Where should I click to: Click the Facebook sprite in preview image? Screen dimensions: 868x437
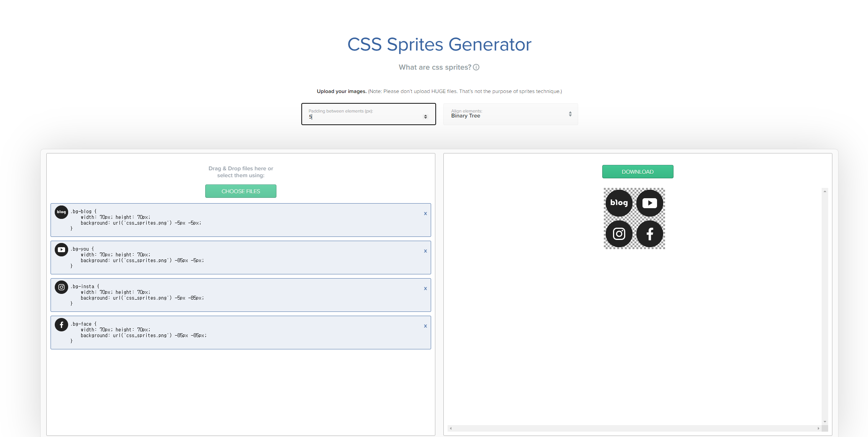(649, 233)
